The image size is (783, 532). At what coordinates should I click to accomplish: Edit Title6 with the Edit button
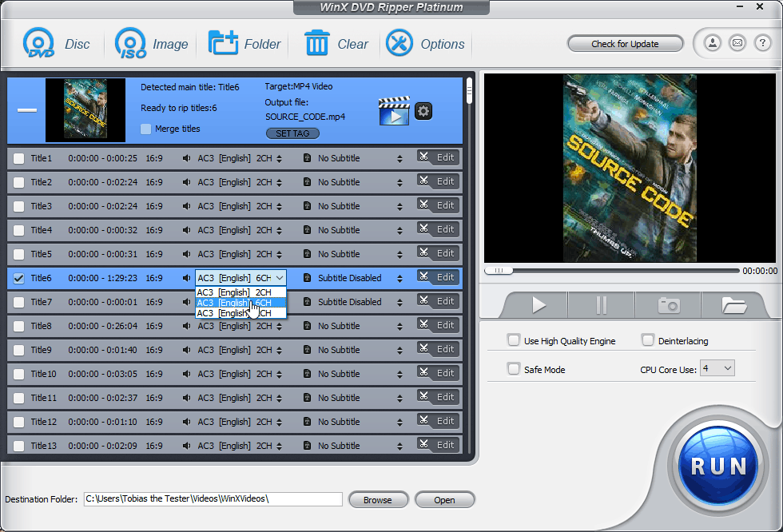point(439,277)
